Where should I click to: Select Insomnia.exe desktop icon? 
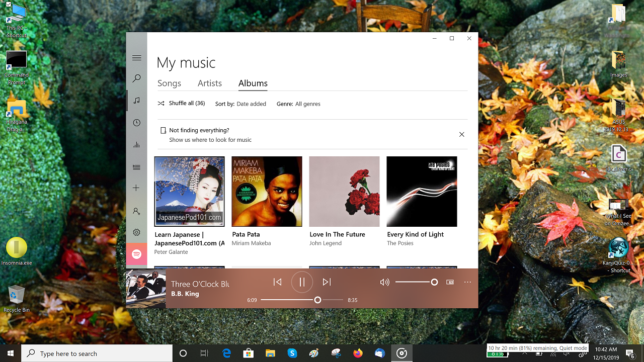[17, 251]
